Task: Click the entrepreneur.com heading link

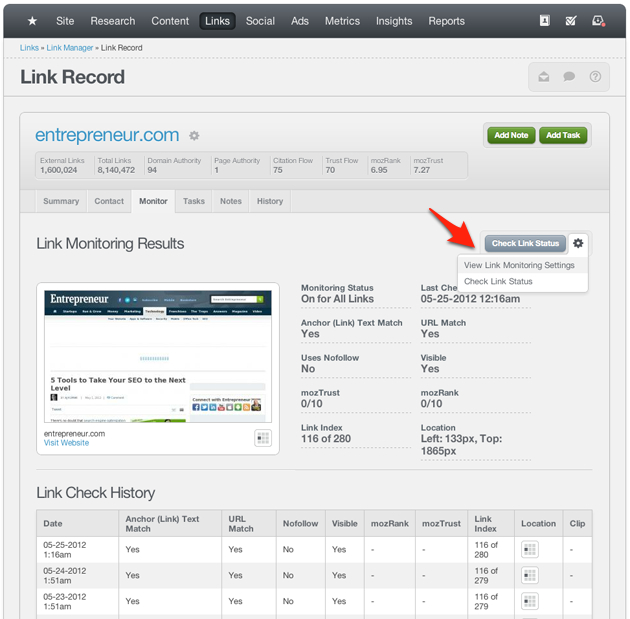Action: (x=107, y=135)
